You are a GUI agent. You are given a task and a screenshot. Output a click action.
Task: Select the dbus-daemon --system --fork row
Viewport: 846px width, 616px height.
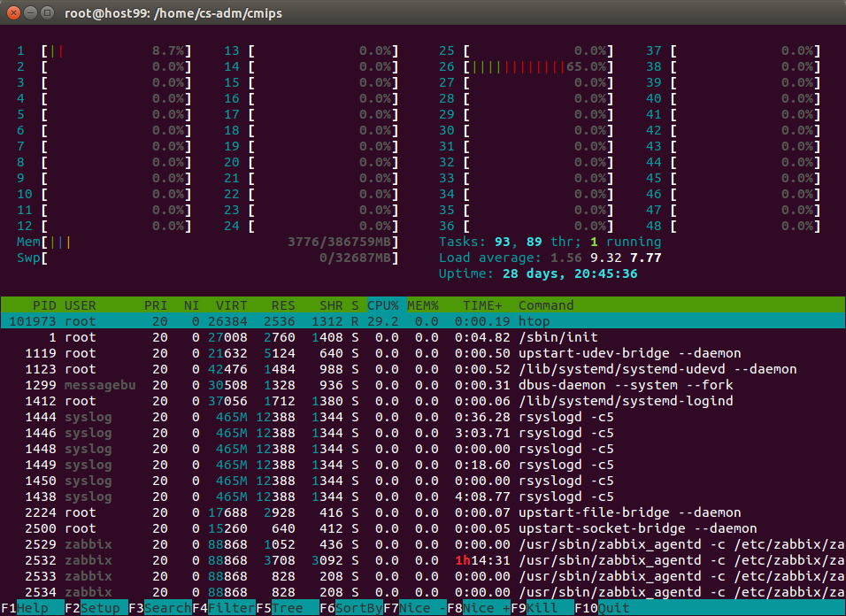[x=423, y=385]
